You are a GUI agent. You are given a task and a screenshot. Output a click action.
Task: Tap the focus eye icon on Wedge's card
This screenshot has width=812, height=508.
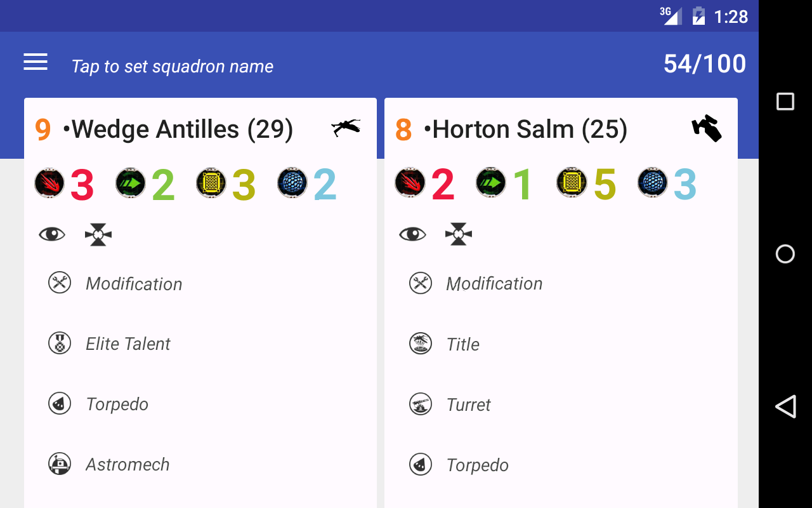tap(52, 235)
